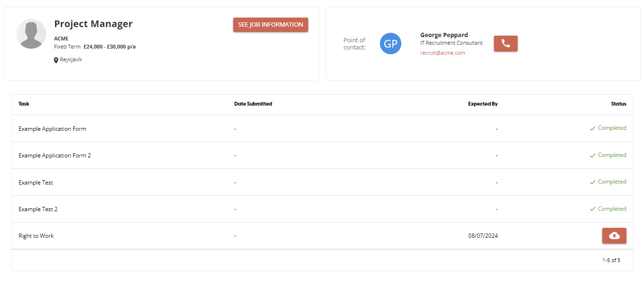Click the location pin icon beside Reykjavík
The width and height of the screenshot is (644, 283).
point(56,60)
